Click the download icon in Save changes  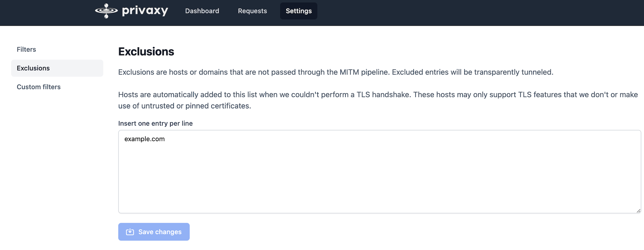(x=130, y=232)
